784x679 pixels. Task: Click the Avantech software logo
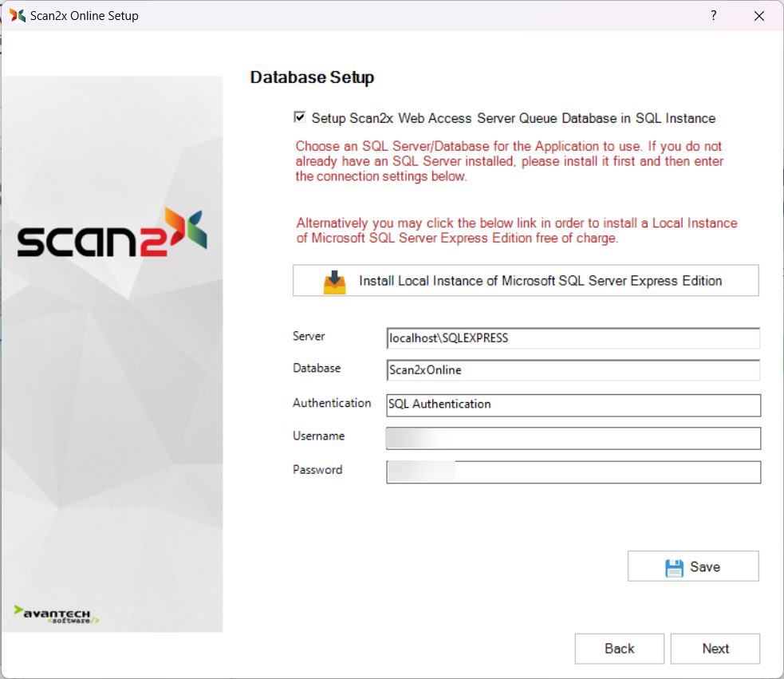tap(57, 614)
